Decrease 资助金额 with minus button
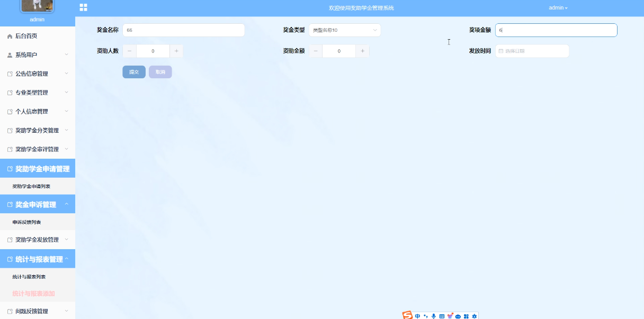Viewport: 644px width, 319px height. [x=316, y=51]
